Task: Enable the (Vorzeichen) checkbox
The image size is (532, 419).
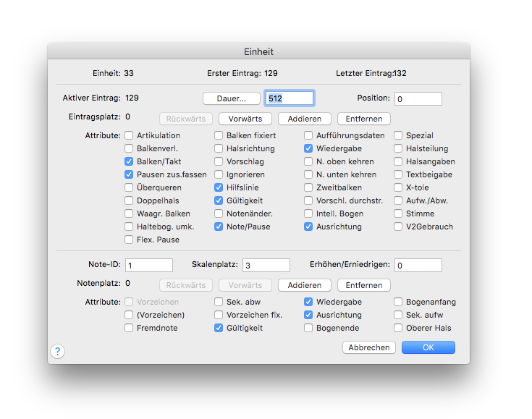Action: point(129,315)
